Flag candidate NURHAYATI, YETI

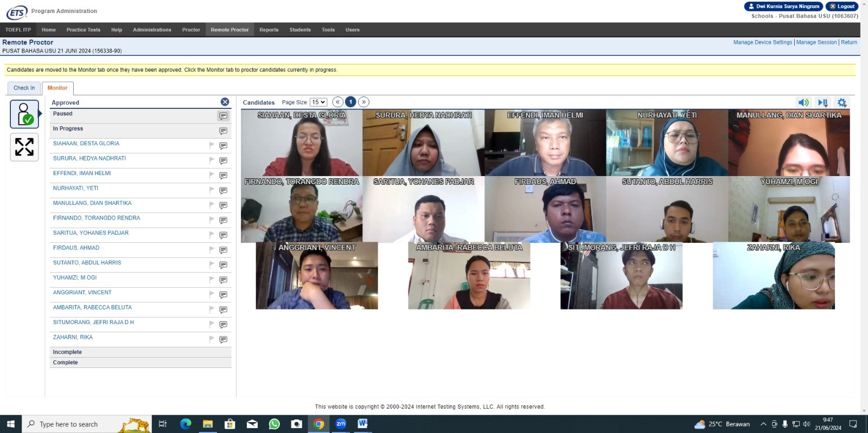pyautogui.click(x=212, y=190)
